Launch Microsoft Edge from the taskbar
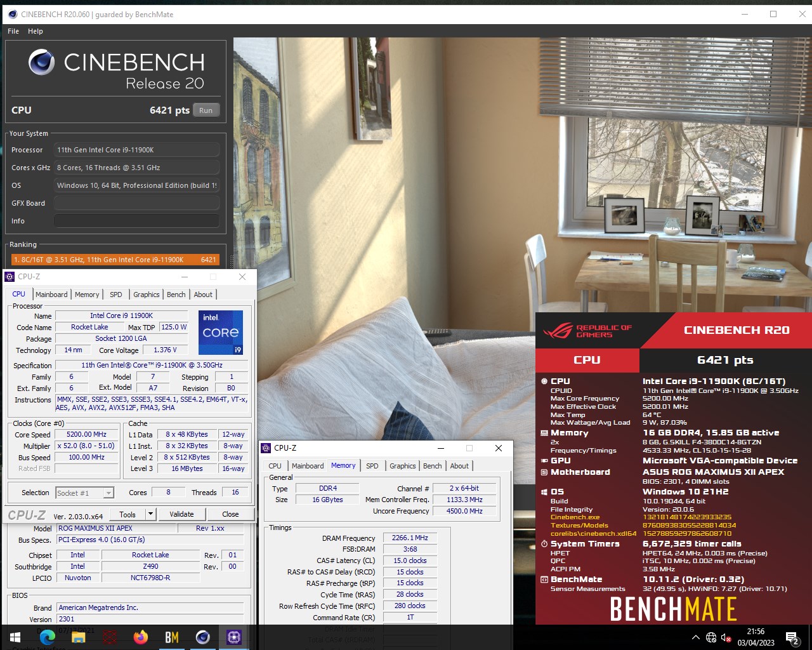The width and height of the screenshot is (812, 650). point(48,637)
